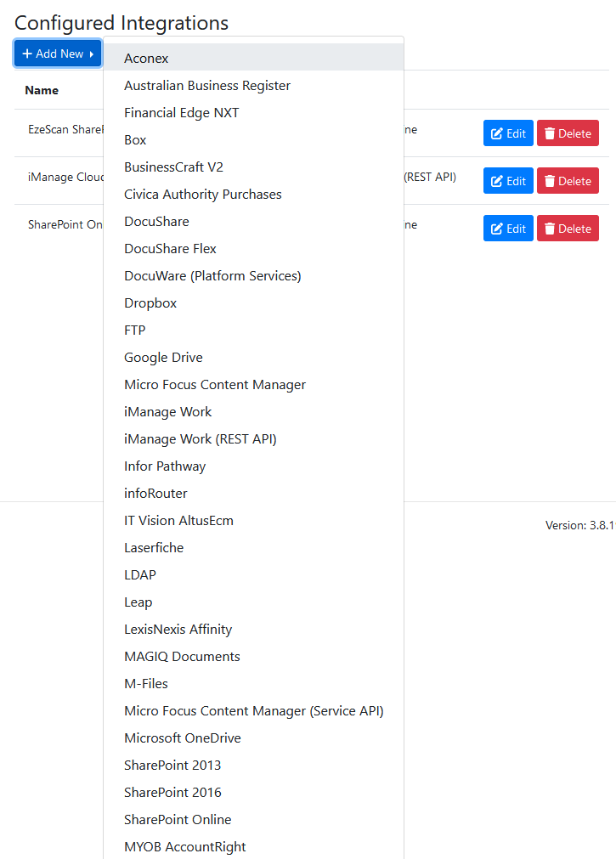
Task: Select Microsoft OneDrive integration
Action: click(183, 738)
